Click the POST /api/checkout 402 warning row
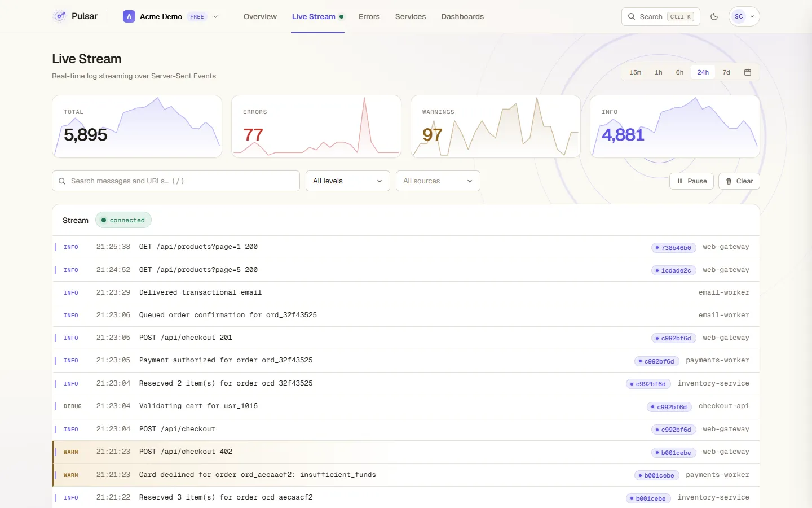Image resolution: width=812 pixels, height=508 pixels. [x=406, y=452]
